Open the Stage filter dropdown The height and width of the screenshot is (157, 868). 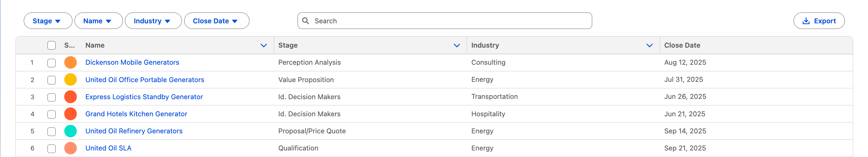47,21
